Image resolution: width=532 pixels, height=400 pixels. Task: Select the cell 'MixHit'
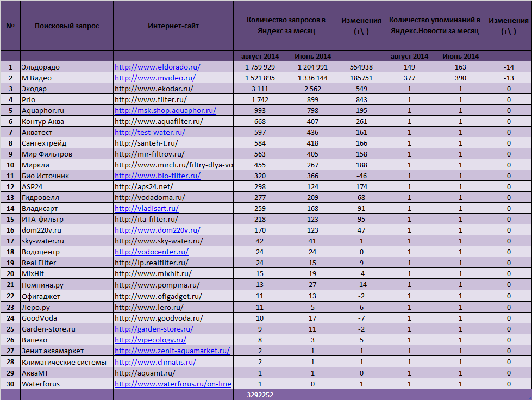click(x=67, y=273)
